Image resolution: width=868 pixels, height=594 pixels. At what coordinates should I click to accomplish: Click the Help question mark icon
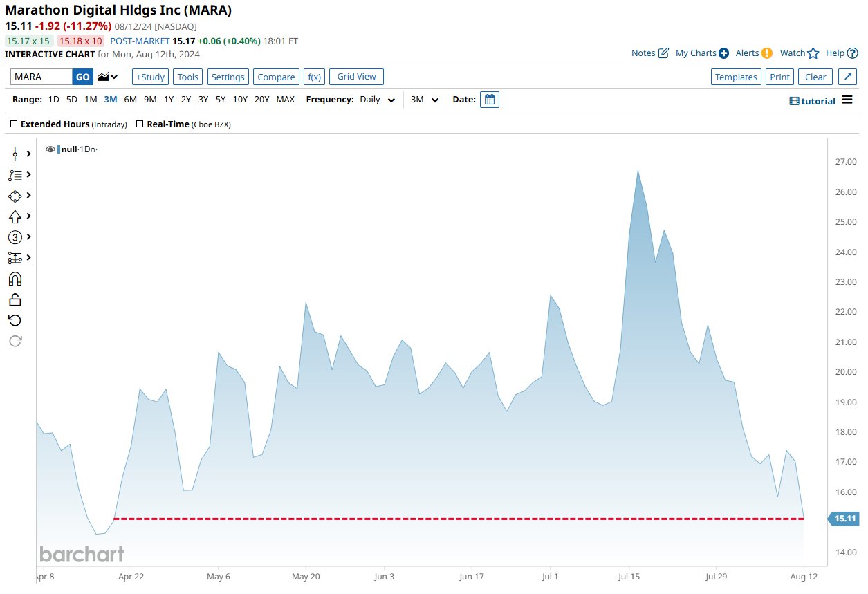tap(852, 53)
